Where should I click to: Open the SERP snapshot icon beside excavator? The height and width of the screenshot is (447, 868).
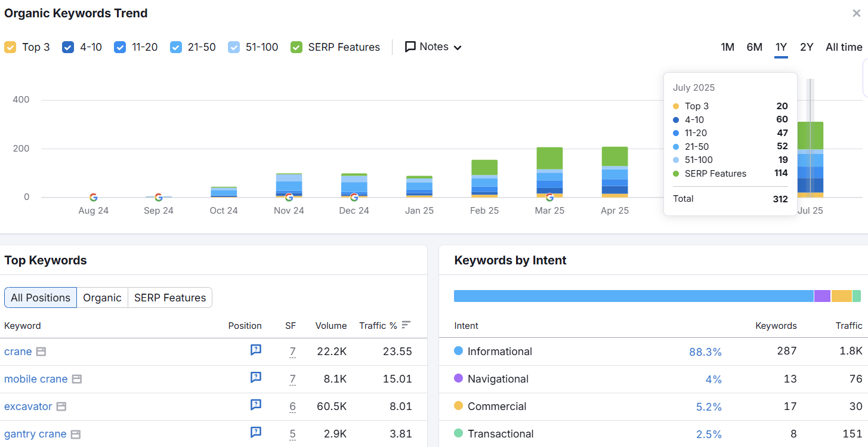click(x=61, y=406)
